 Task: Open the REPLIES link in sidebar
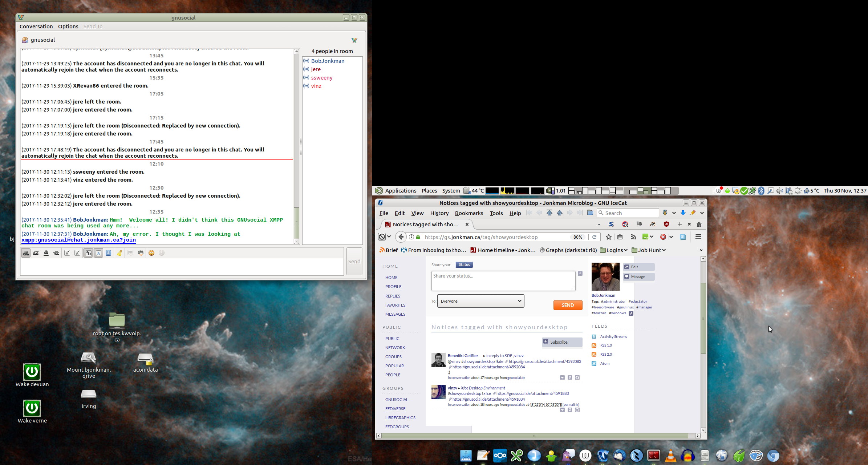pos(393,296)
